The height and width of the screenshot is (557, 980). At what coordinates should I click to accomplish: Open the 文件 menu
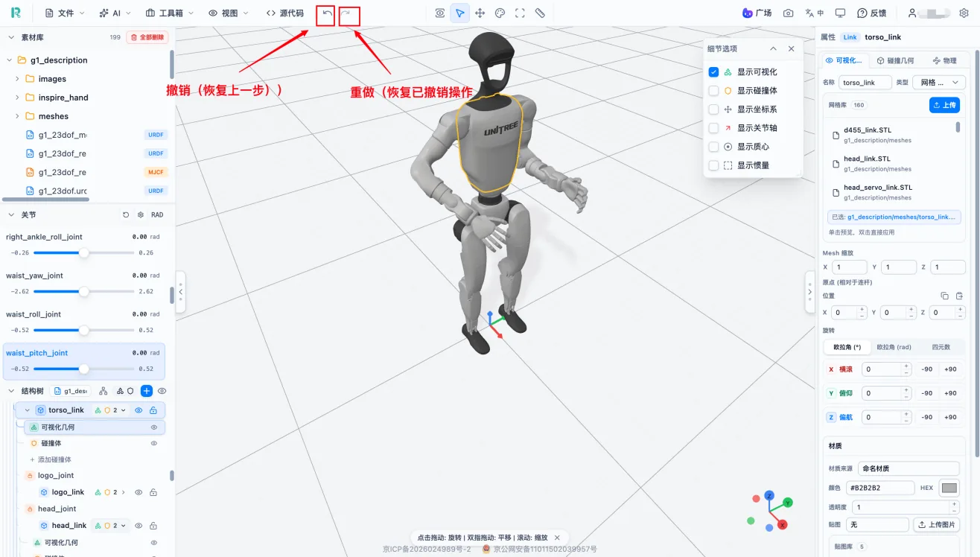pyautogui.click(x=65, y=13)
